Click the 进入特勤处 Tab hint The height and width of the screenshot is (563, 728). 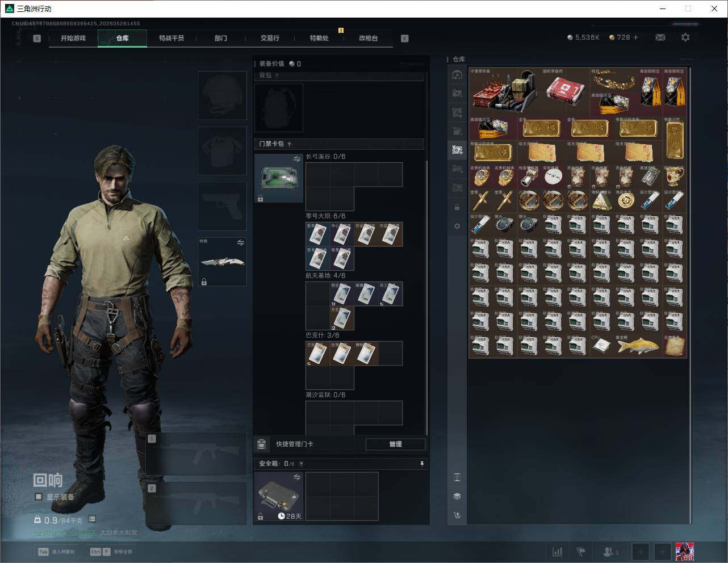pyautogui.click(x=56, y=552)
